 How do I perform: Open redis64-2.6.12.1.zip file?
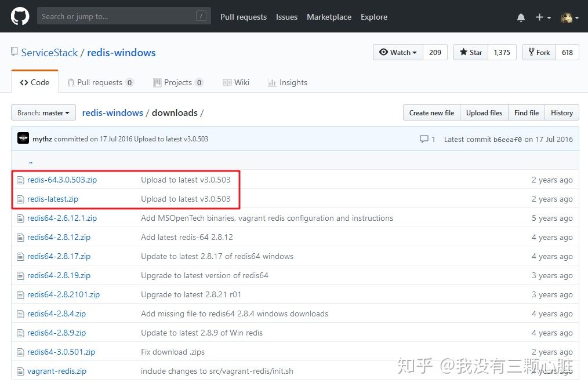pos(62,218)
